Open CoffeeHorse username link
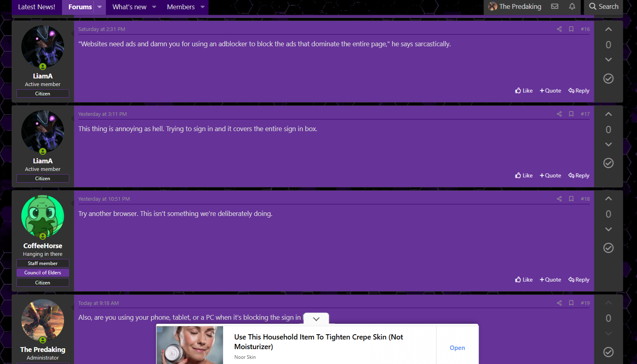Image resolution: width=637 pixels, height=364 pixels. pos(43,246)
